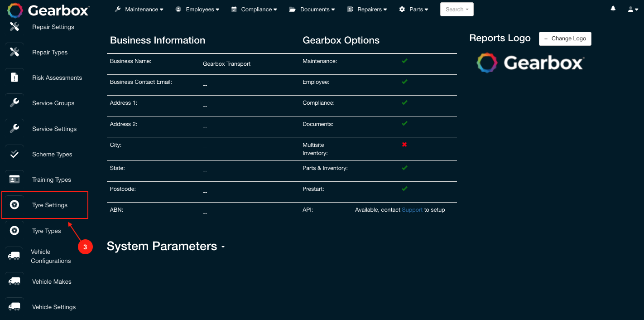This screenshot has height=320, width=644.
Task: Click the 'Postcode:' label
Action: pos(123,189)
